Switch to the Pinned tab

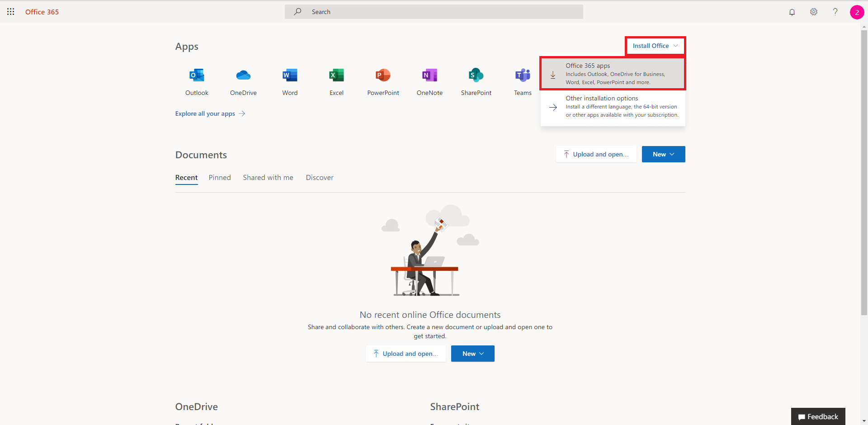coord(220,178)
